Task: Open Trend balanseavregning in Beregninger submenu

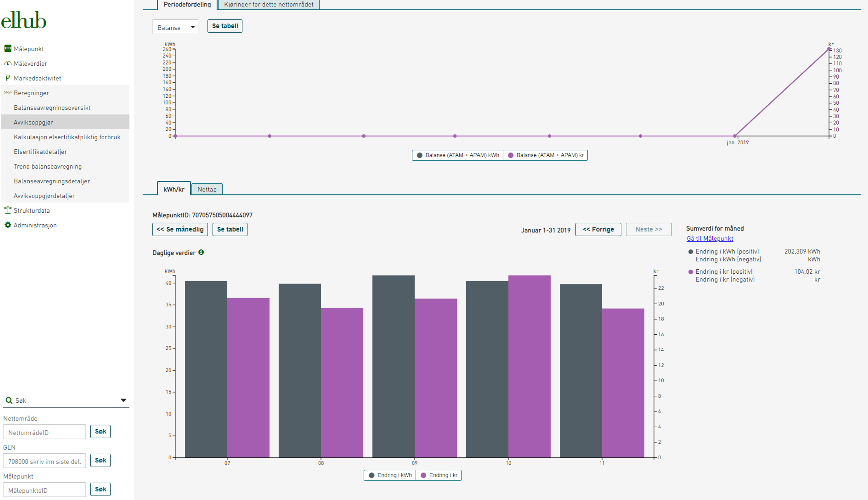Action: click(48, 167)
